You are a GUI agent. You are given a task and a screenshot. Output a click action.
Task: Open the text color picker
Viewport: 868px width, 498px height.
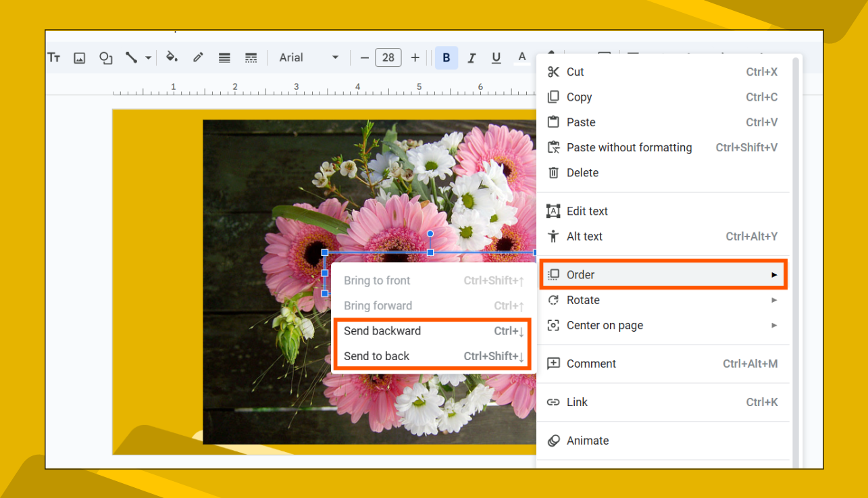[522, 57]
